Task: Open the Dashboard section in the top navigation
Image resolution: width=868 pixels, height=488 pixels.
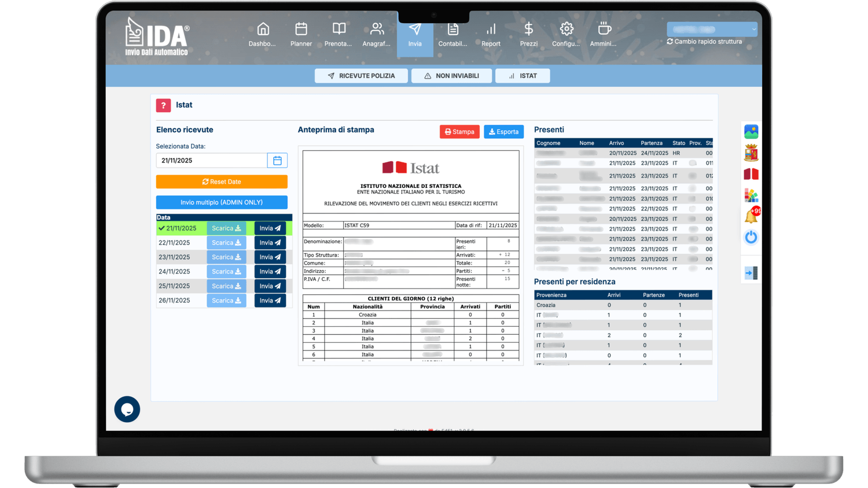Action: [262, 35]
